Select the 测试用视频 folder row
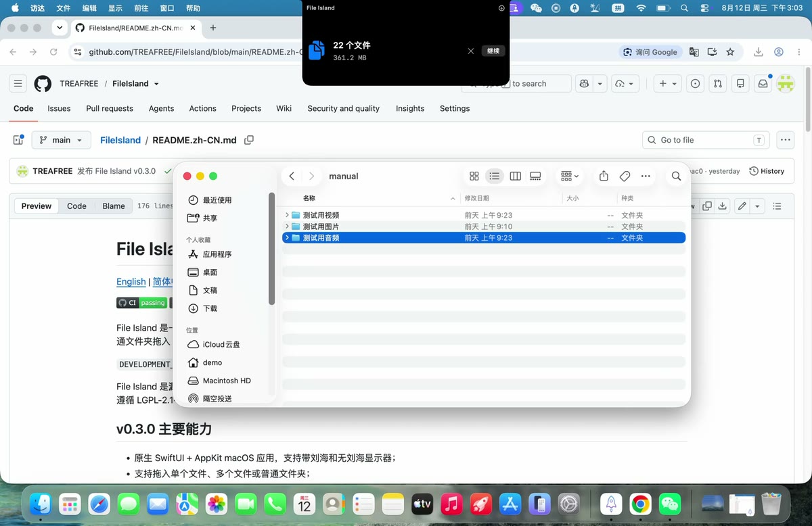The width and height of the screenshot is (812, 526). (x=484, y=215)
